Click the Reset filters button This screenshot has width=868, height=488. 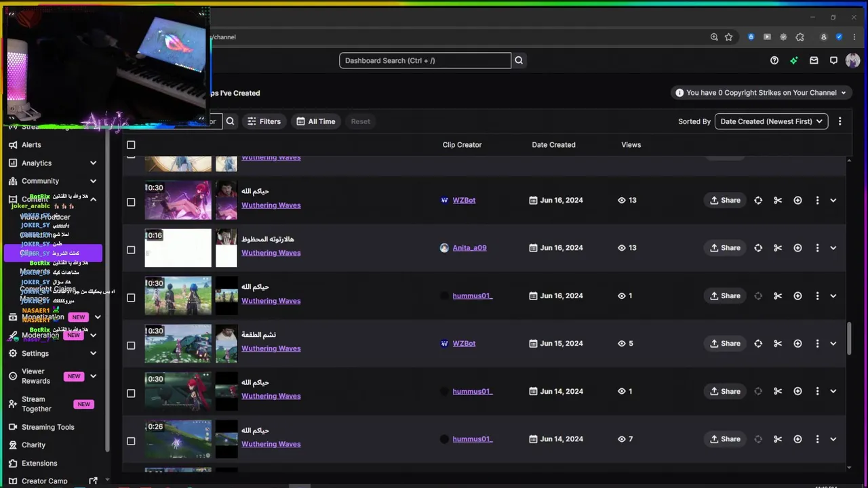361,121
